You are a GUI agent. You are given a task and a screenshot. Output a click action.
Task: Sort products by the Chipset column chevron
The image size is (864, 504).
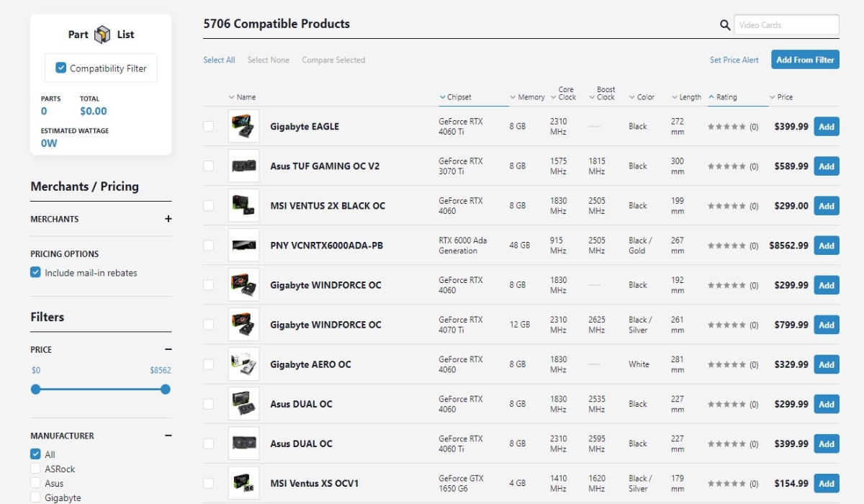tap(441, 96)
